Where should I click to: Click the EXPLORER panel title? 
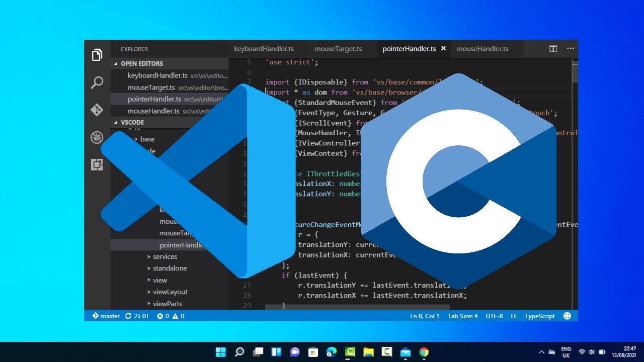click(134, 49)
